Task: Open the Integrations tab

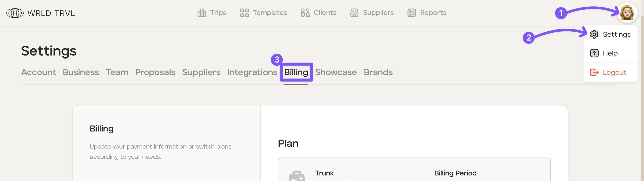Action: point(252,72)
